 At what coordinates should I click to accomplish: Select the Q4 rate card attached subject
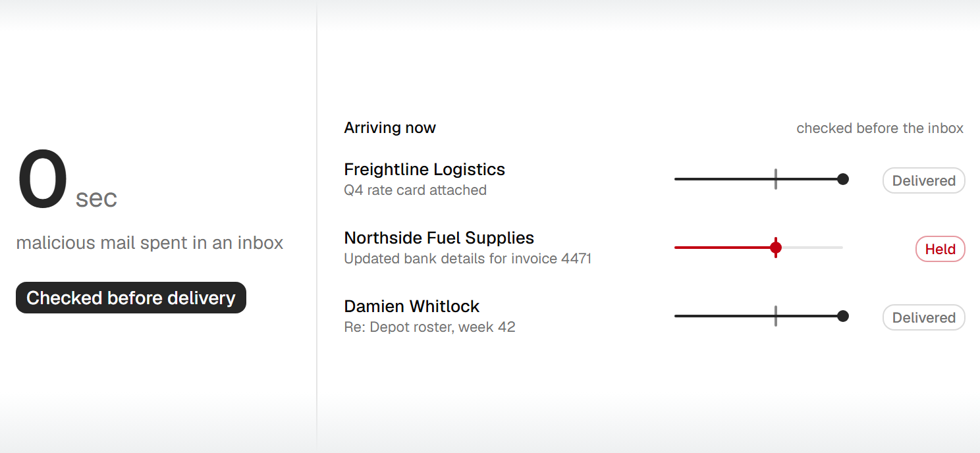[415, 190]
